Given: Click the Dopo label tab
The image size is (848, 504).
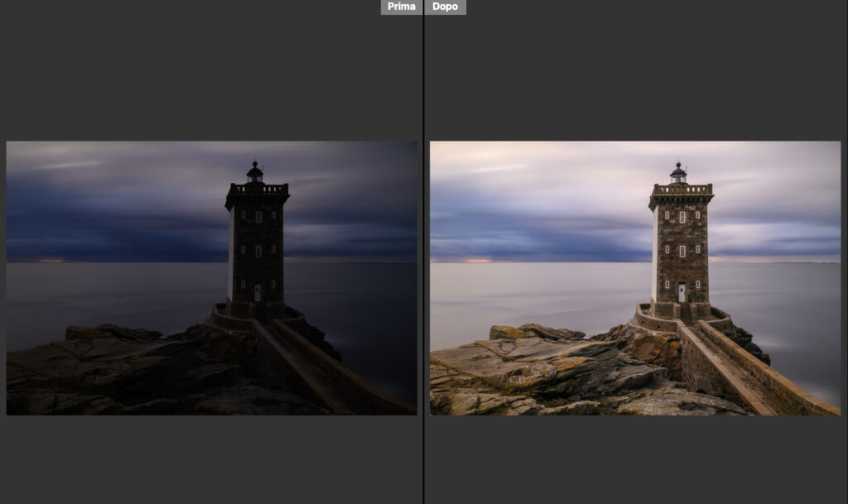Looking at the screenshot, I should [446, 7].
